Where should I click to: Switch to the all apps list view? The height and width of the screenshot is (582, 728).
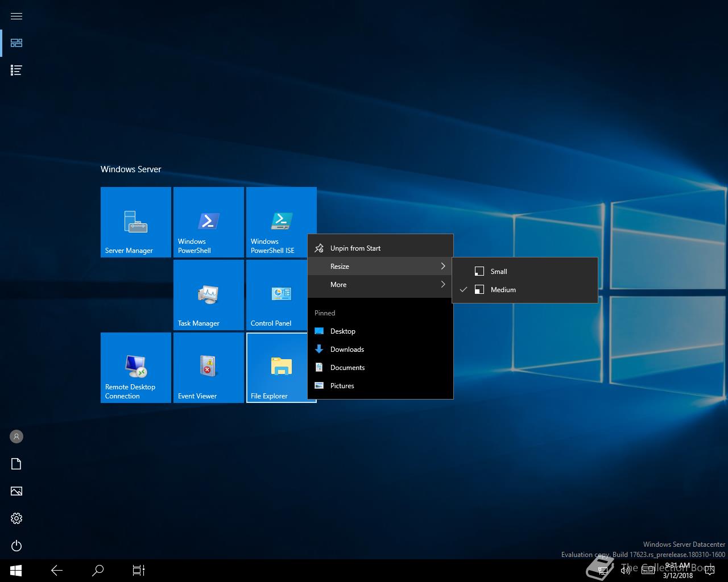tap(16, 70)
